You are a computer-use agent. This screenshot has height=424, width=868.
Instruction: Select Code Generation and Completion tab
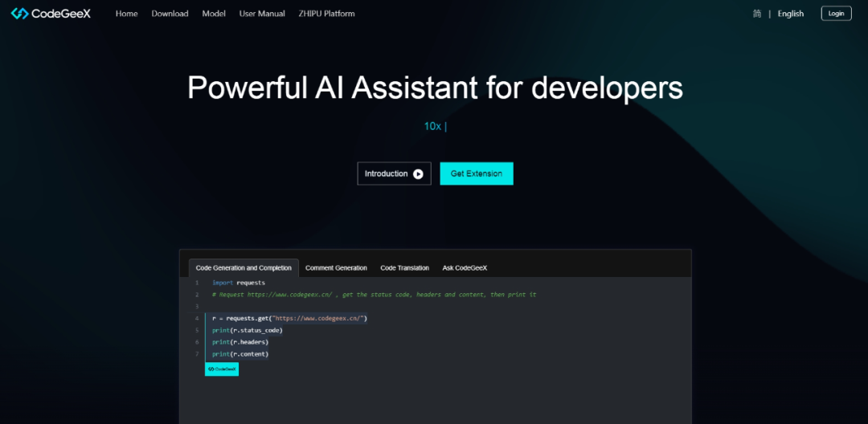tap(244, 267)
